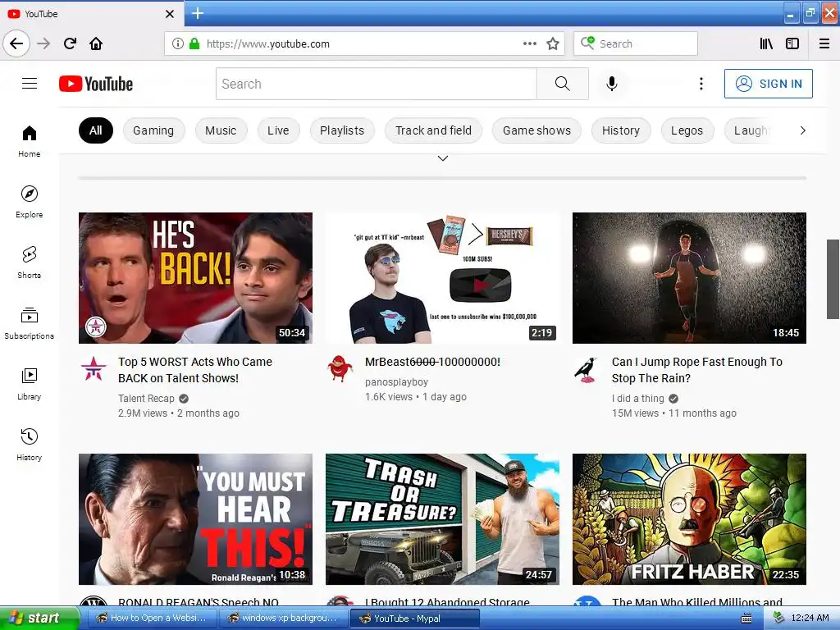
Task: Select the Playlists filter chip
Action: pyautogui.click(x=342, y=130)
